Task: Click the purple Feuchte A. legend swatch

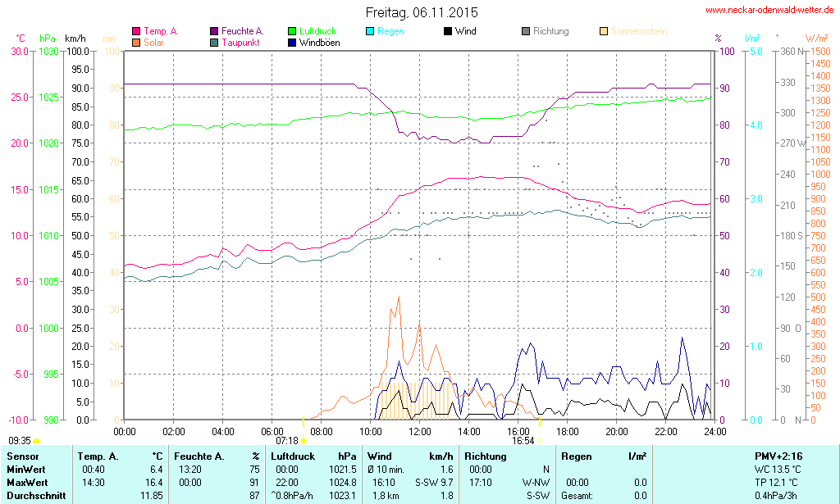Action: coord(215,32)
